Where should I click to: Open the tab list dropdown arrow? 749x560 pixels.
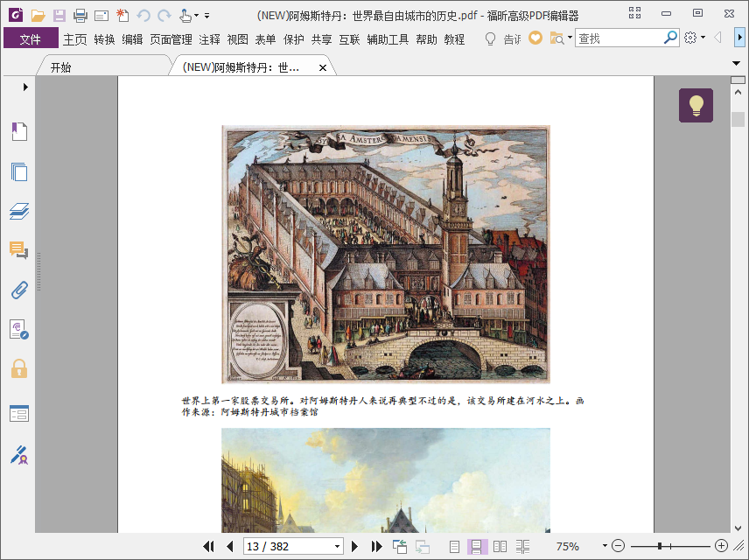(x=736, y=63)
